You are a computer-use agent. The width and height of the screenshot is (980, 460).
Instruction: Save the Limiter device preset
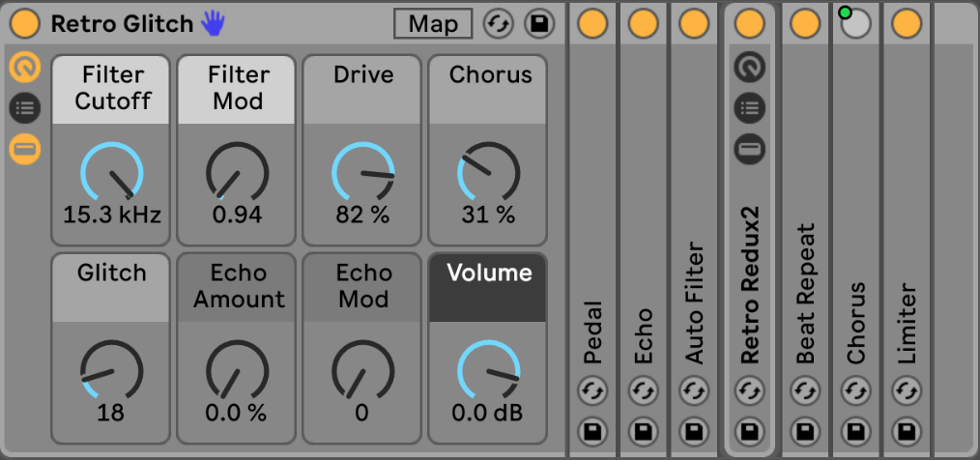pyautogui.click(x=907, y=432)
